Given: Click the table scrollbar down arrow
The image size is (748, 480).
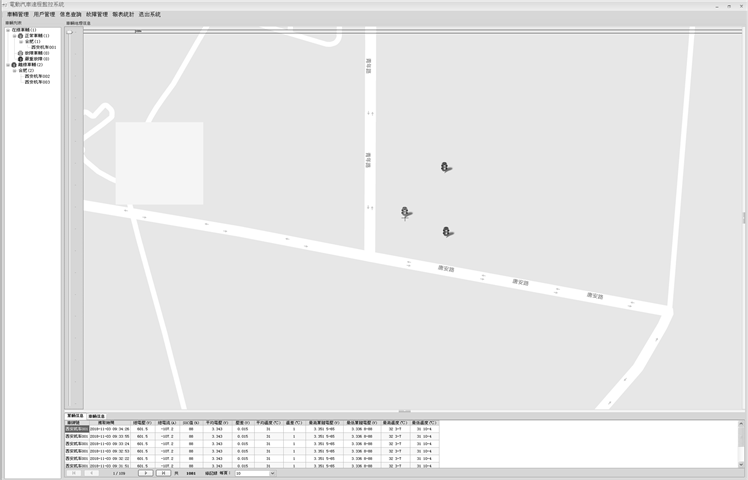Looking at the screenshot, I should [741, 465].
